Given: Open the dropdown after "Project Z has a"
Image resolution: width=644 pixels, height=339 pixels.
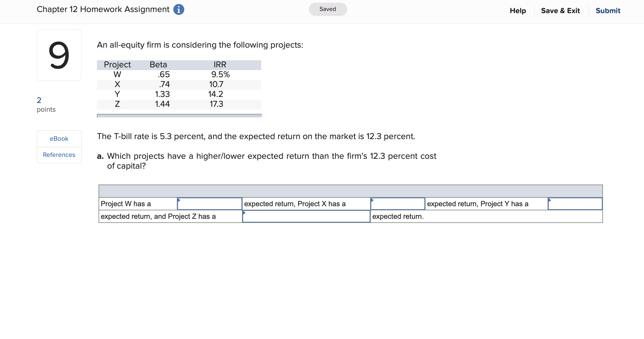Looking at the screenshot, I should [x=306, y=216].
